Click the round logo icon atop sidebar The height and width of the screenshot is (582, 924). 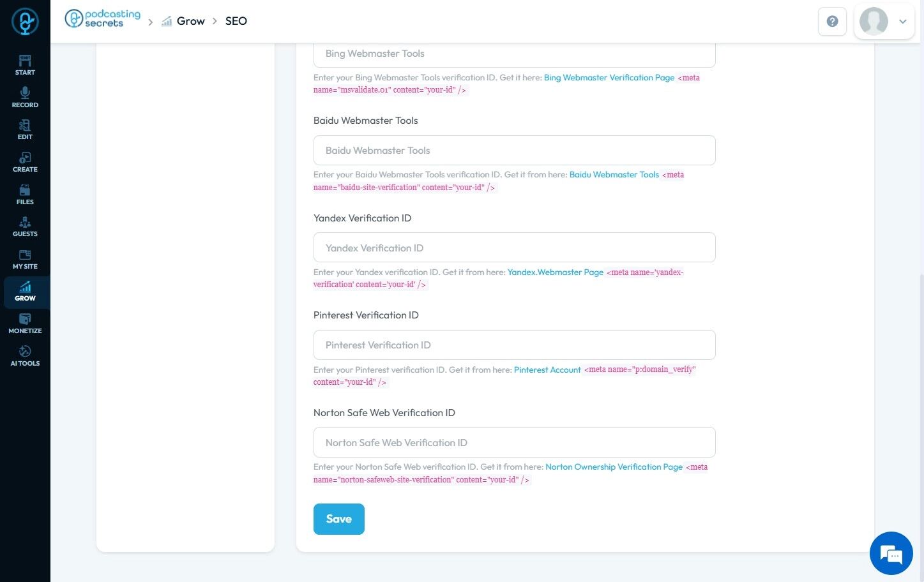25,22
